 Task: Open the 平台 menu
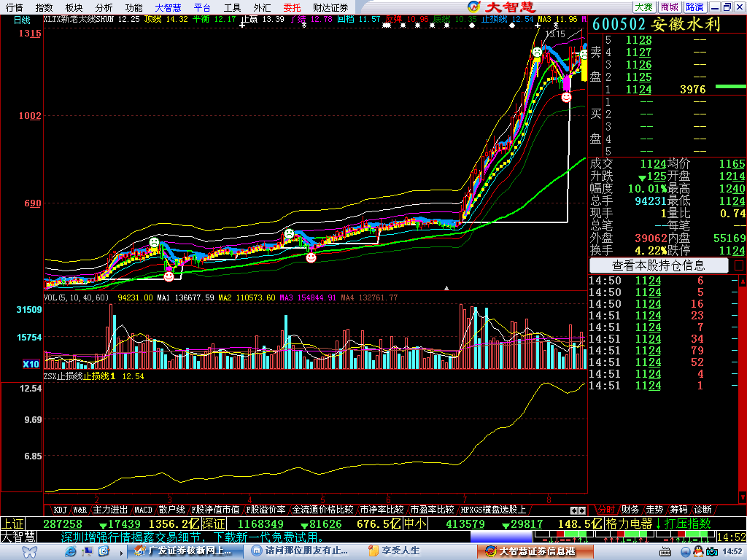coord(202,7)
